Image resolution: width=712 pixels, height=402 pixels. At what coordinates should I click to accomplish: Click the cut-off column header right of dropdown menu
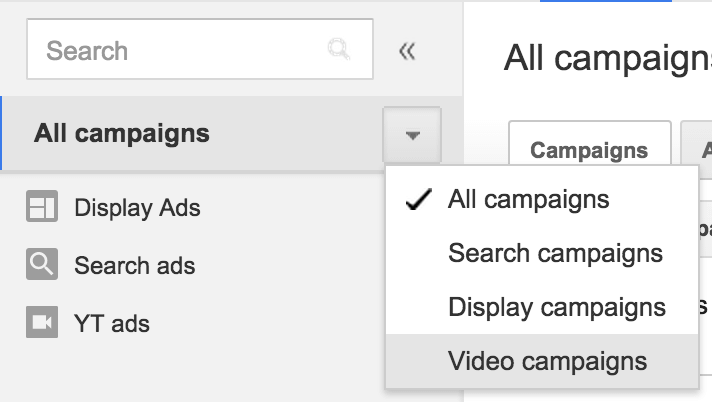tap(705, 226)
